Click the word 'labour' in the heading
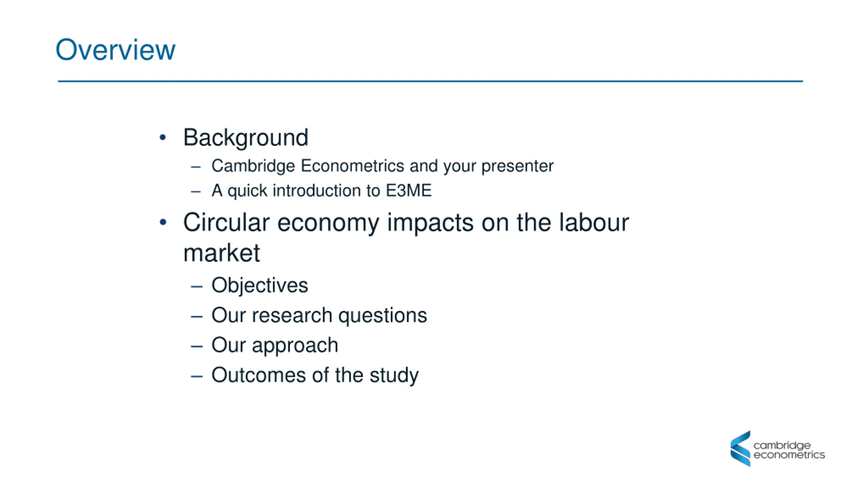 [x=594, y=223]
